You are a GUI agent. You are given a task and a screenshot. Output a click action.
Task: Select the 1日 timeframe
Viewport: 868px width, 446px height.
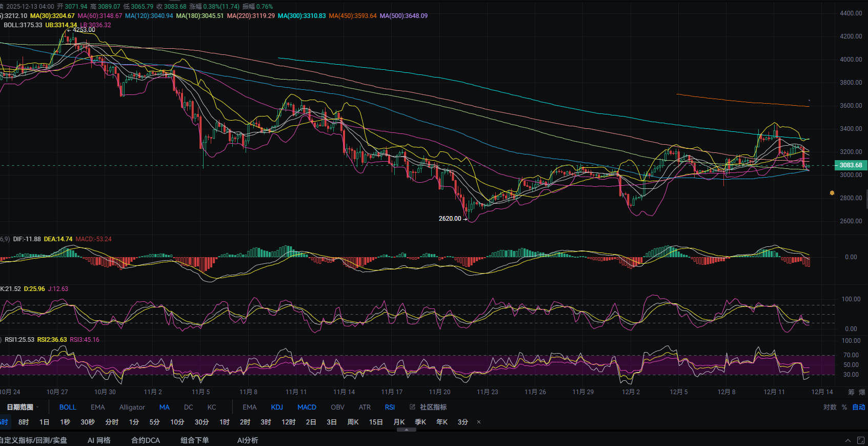tap(45, 422)
